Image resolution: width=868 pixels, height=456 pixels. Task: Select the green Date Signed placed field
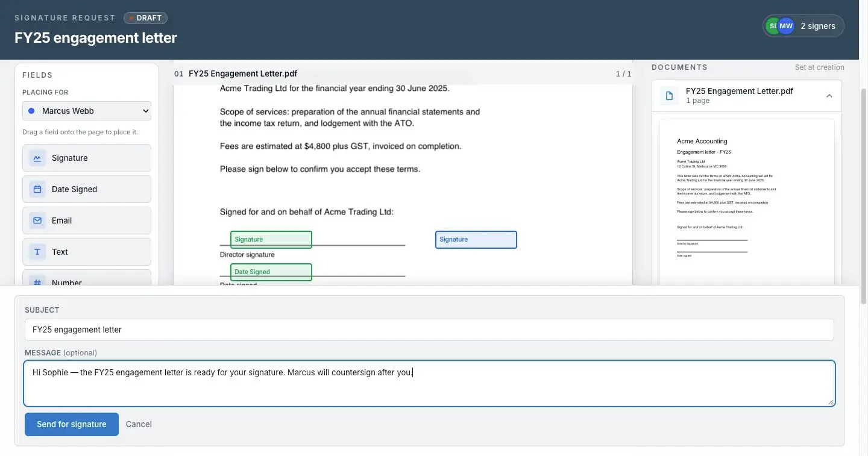[x=271, y=272]
